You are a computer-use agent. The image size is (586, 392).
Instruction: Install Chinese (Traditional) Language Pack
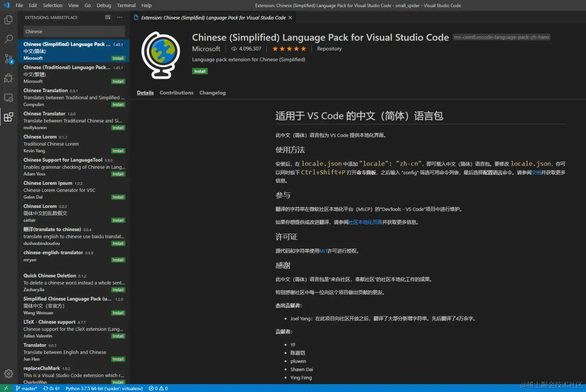tap(118, 81)
